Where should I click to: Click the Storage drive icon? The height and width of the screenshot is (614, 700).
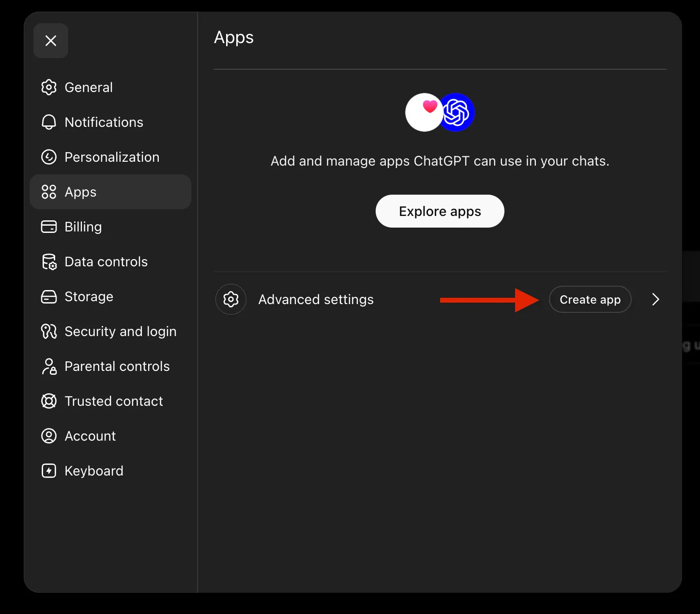coord(49,296)
